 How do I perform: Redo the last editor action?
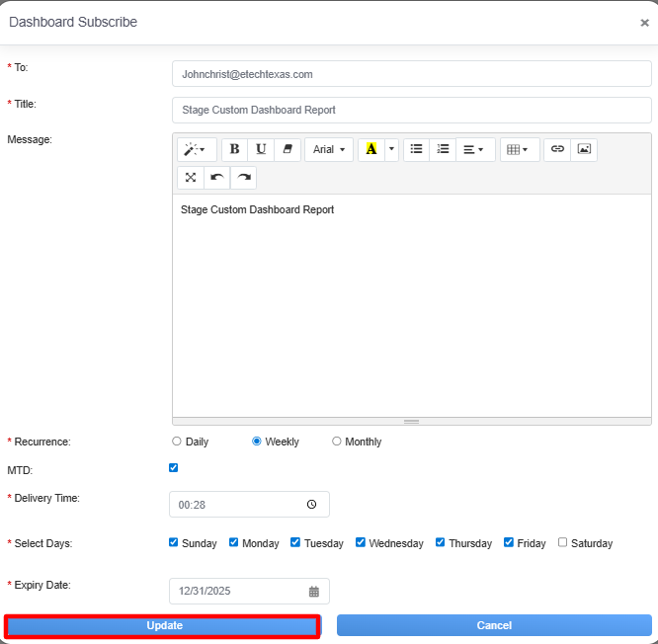click(243, 178)
